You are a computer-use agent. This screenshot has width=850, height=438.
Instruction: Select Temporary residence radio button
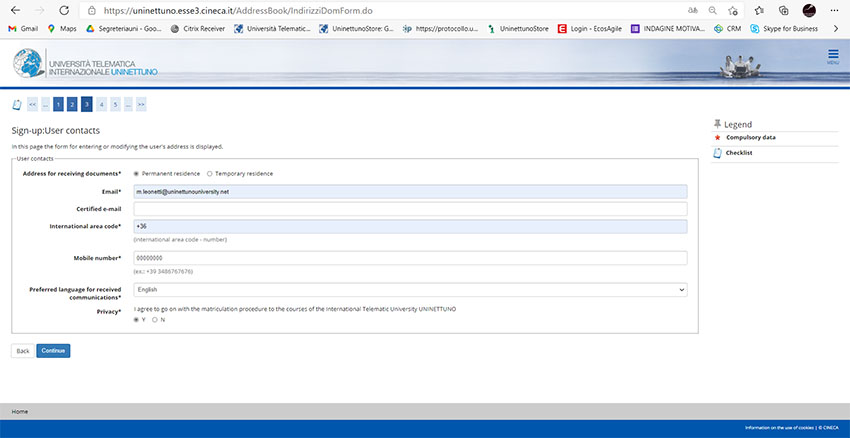pos(209,173)
